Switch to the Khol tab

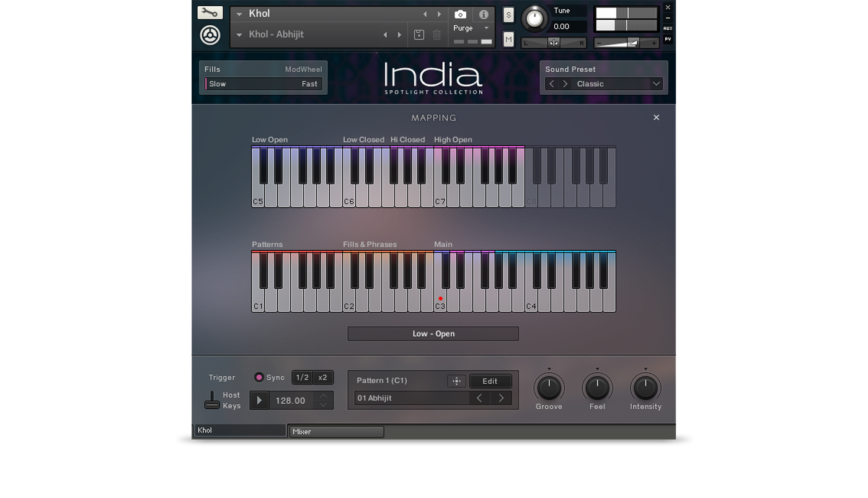click(x=240, y=430)
